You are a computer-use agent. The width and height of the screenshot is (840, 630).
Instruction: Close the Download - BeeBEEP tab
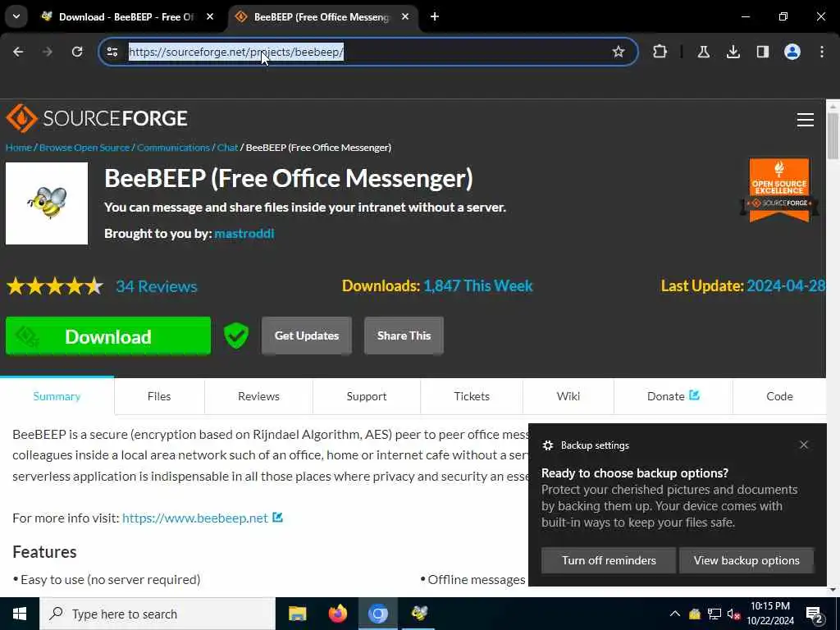(210, 16)
